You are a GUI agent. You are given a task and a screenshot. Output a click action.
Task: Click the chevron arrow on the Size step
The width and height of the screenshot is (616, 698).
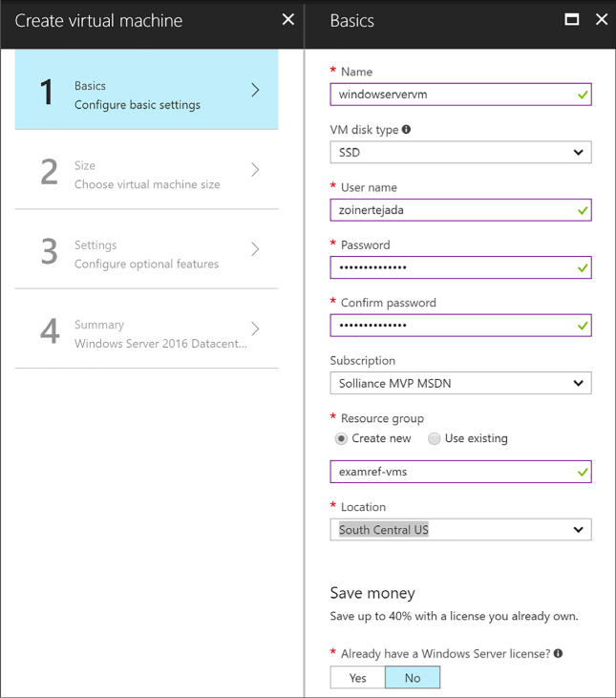click(x=255, y=170)
